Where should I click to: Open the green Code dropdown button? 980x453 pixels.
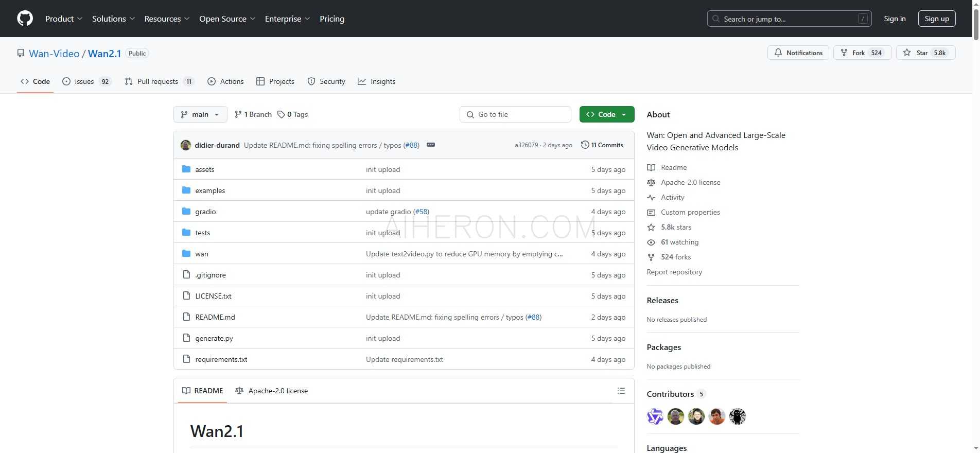(607, 114)
